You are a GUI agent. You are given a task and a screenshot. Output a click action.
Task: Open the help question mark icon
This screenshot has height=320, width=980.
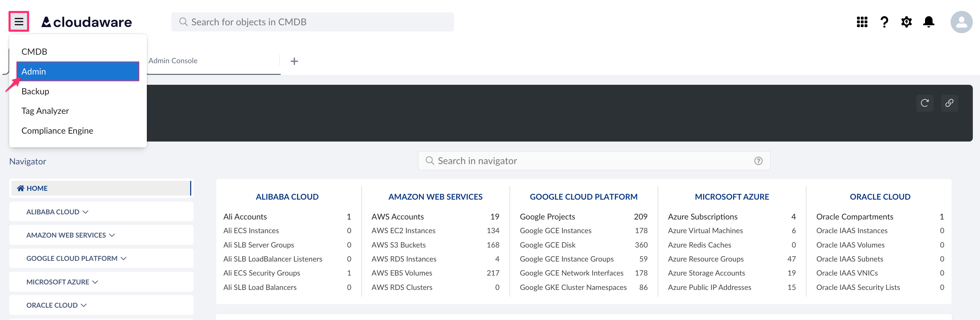tap(884, 22)
